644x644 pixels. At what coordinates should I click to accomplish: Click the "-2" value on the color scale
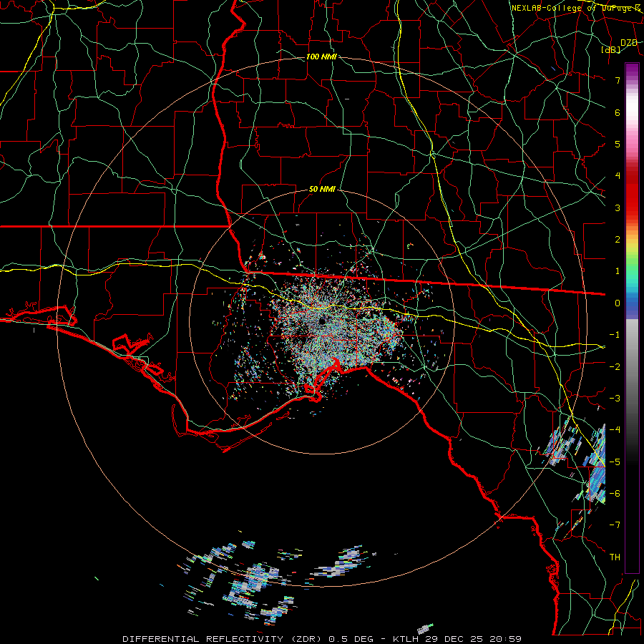615,367
